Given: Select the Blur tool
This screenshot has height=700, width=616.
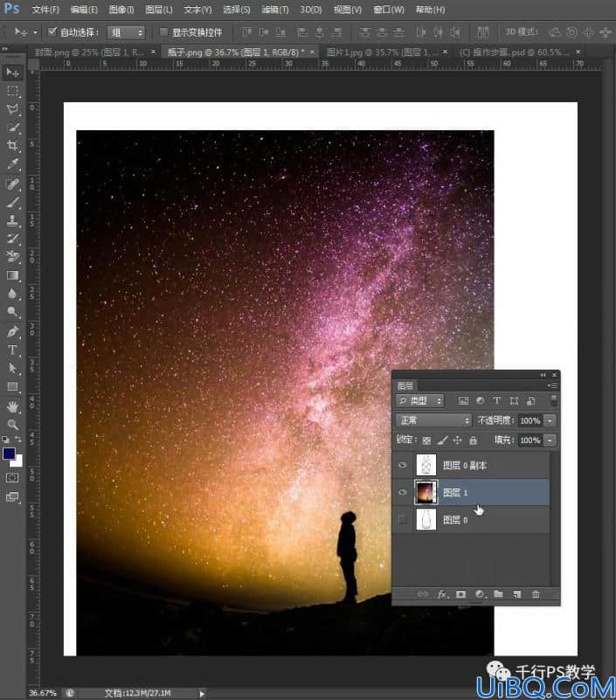Looking at the screenshot, I should [x=12, y=294].
